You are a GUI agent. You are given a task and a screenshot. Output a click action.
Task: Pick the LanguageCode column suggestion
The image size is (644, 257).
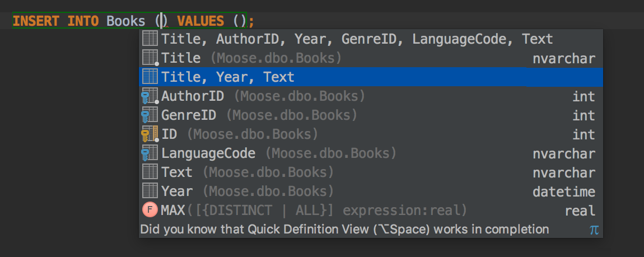coord(371,153)
